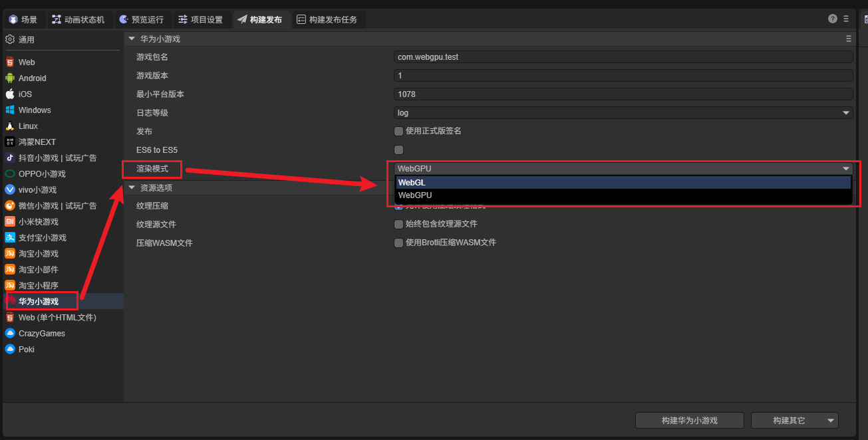Select 通用 in the sidebar
This screenshot has height=440, width=868.
[x=27, y=40]
